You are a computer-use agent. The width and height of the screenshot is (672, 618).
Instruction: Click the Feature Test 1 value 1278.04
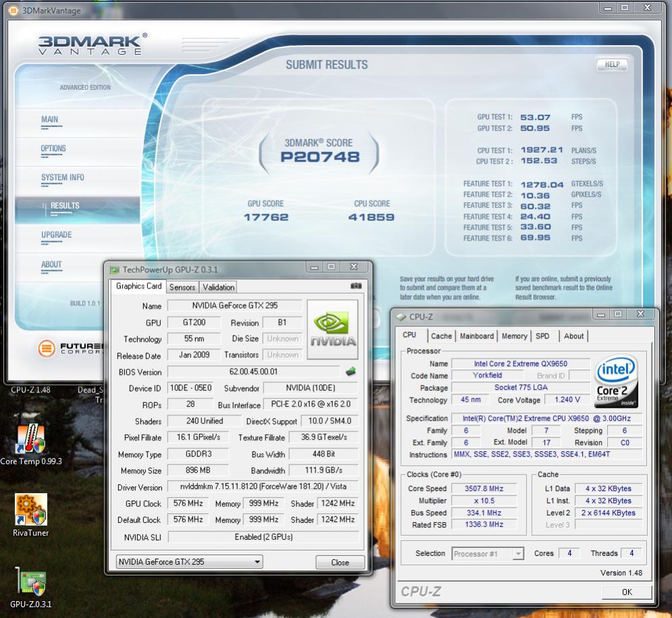(x=542, y=184)
